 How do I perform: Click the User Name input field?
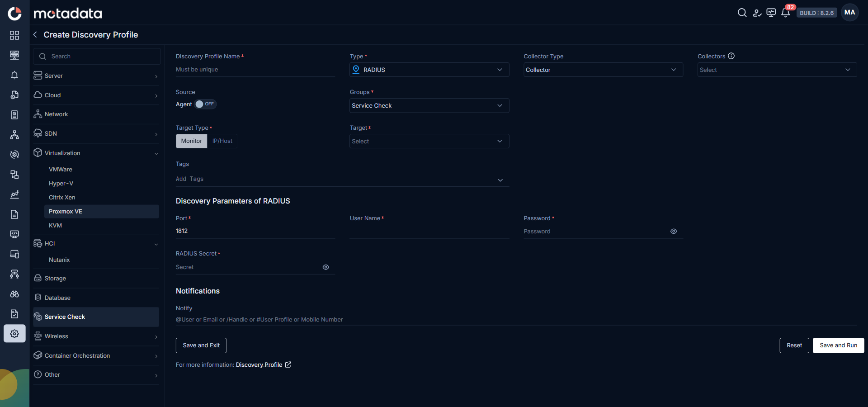[429, 231]
